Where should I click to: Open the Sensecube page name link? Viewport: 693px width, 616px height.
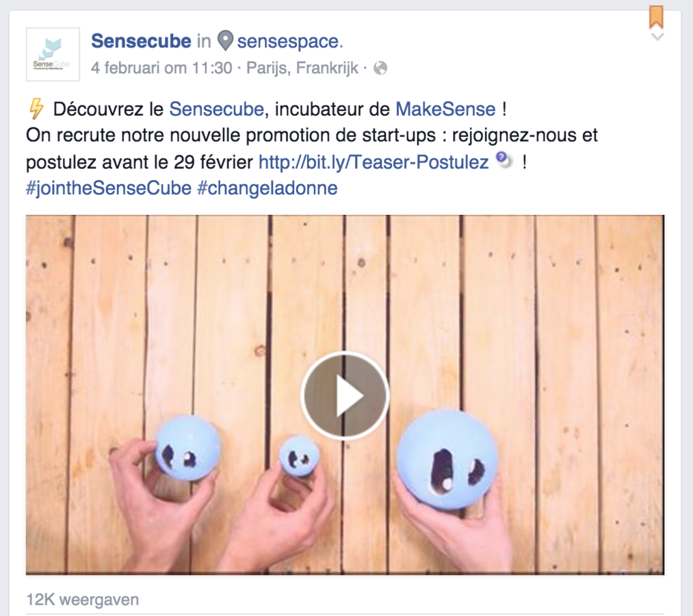click(141, 41)
